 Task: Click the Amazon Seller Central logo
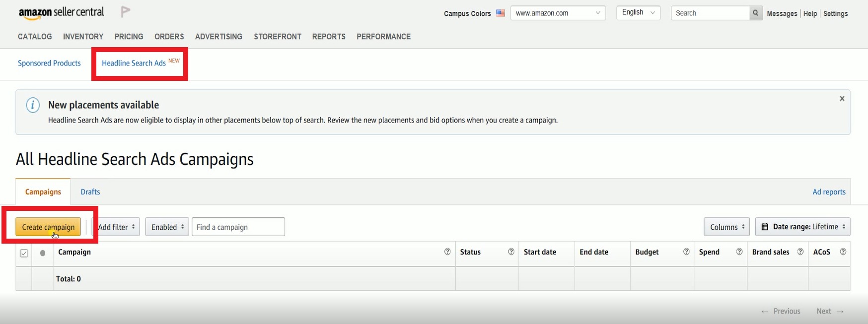[61, 13]
